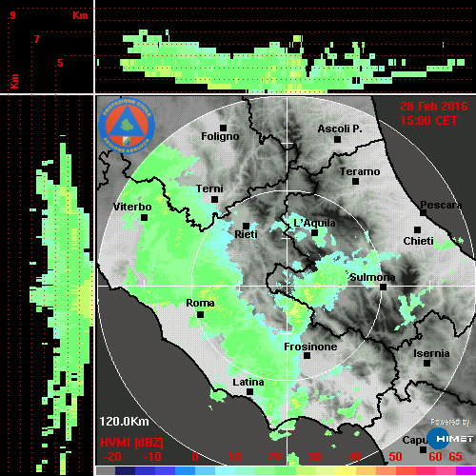Click the Chieti city label
Image resolution: width=476 pixels, height=476 pixels.
pyautogui.click(x=418, y=241)
